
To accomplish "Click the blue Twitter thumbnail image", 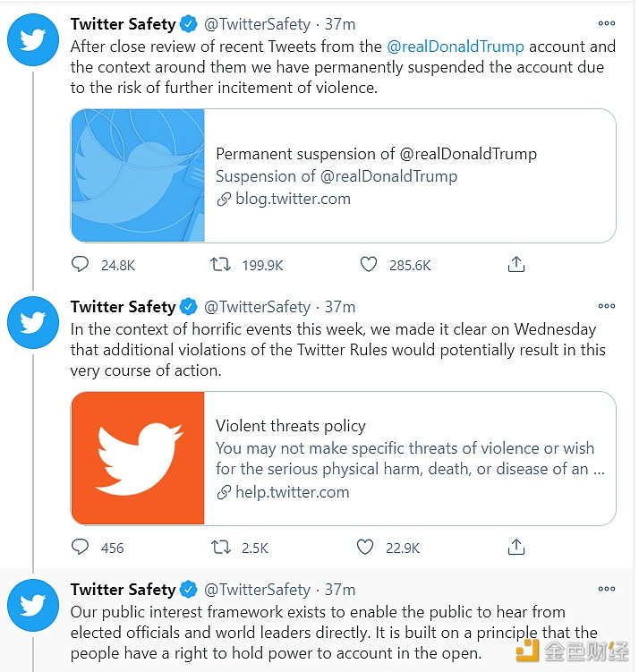I will point(138,176).
